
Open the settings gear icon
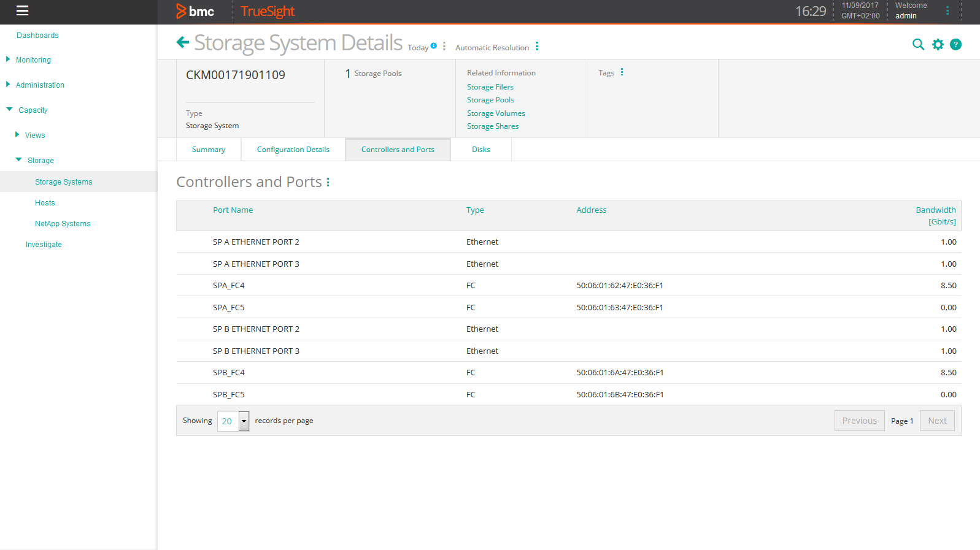[x=938, y=44]
